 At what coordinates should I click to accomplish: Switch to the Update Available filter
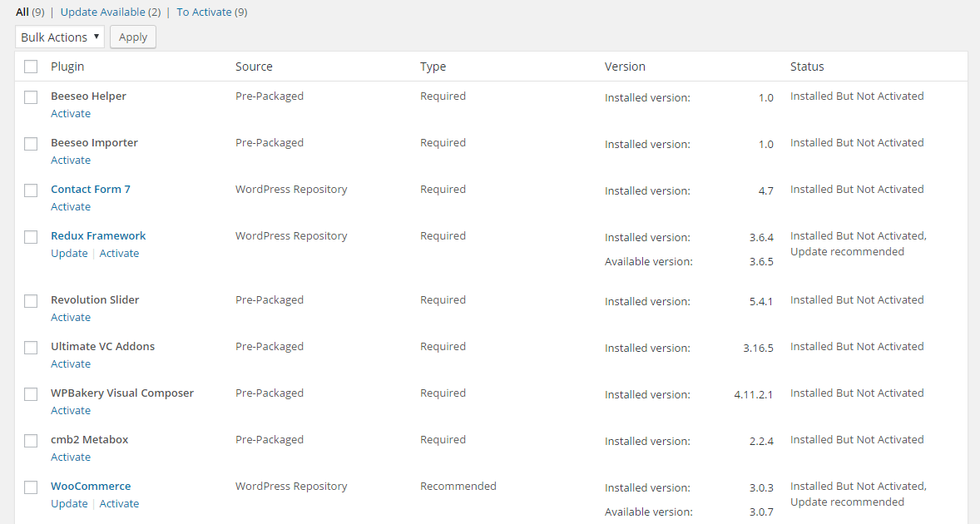(x=102, y=12)
